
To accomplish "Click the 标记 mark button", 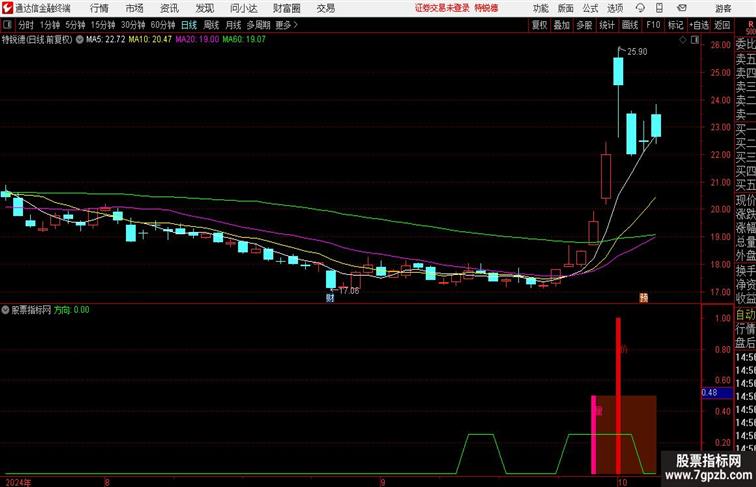I will 675,25.
